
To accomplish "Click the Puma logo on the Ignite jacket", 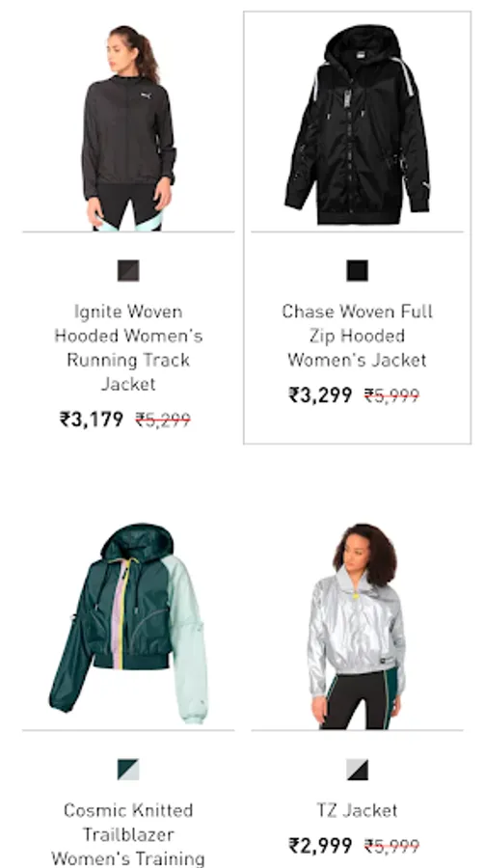I will (147, 95).
